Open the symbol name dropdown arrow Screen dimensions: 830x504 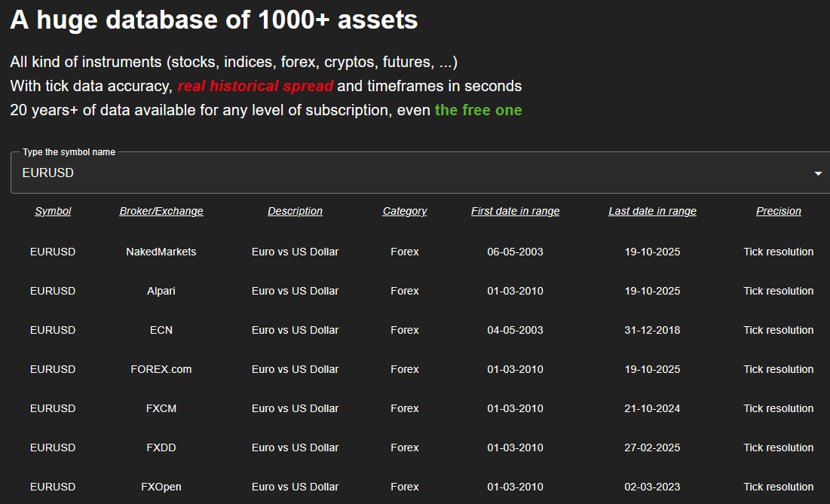tap(818, 173)
